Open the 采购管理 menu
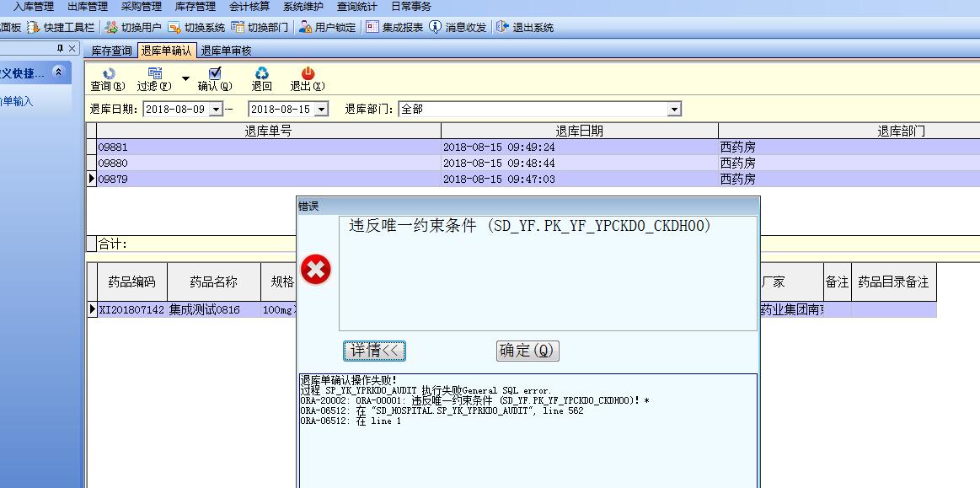This screenshot has width=980, height=488. click(142, 7)
